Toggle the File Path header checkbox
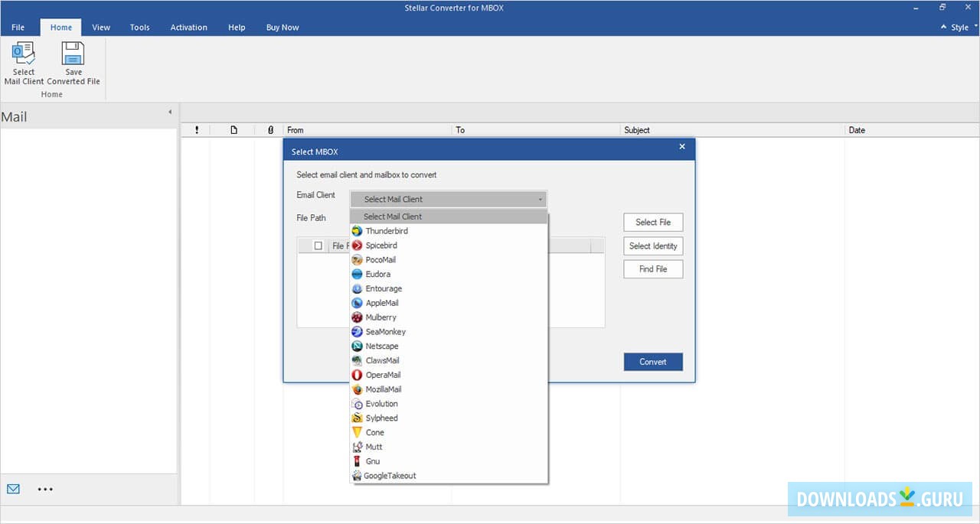980x524 pixels. click(x=318, y=245)
